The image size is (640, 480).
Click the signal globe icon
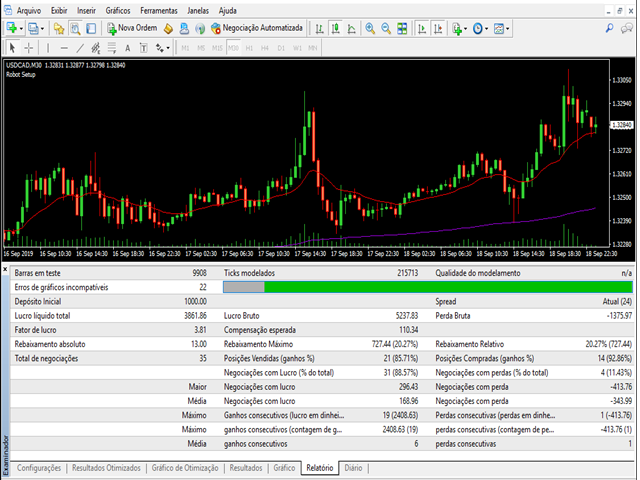tap(200, 28)
